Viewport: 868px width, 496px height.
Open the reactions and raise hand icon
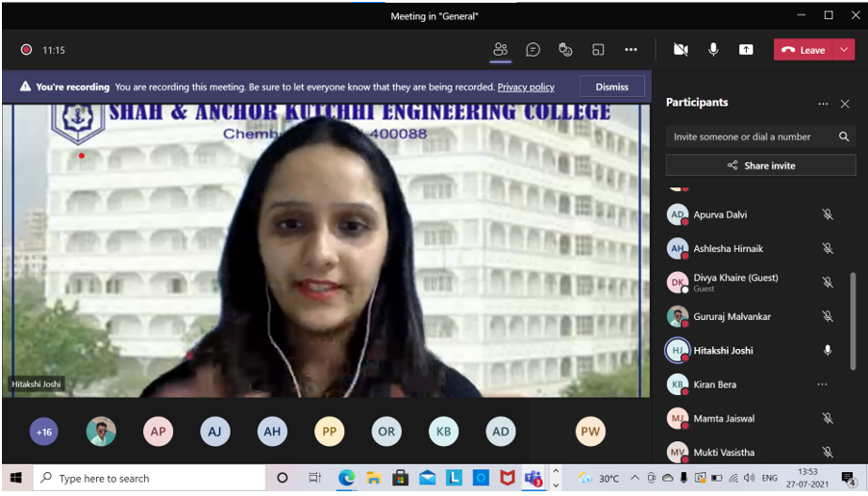[x=565, y=50]
